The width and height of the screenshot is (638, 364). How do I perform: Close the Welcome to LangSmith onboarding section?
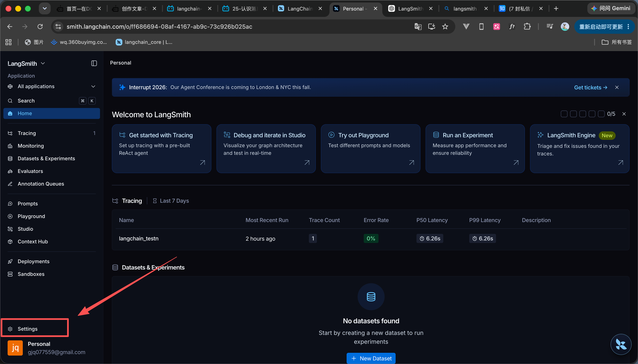click(624, 114)
